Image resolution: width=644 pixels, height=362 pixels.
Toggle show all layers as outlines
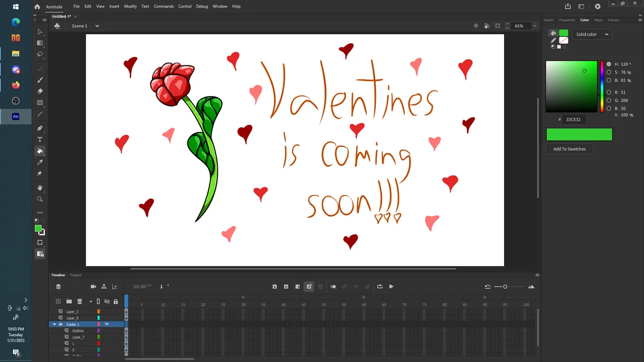tap(98, 301)
